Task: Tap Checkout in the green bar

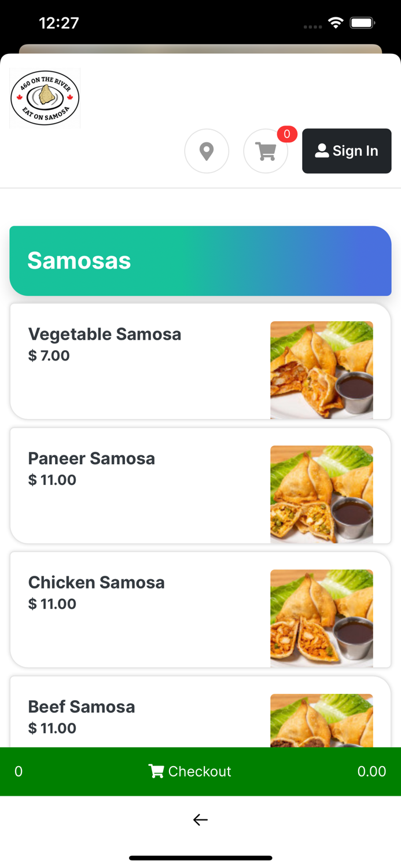Action: [199, 771]
